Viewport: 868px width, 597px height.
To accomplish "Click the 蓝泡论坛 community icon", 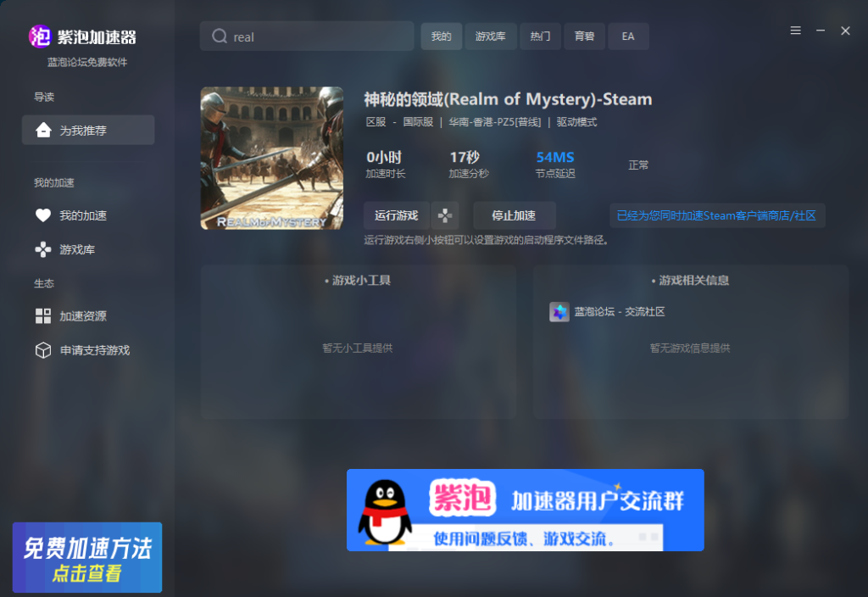I will (559, 312).
